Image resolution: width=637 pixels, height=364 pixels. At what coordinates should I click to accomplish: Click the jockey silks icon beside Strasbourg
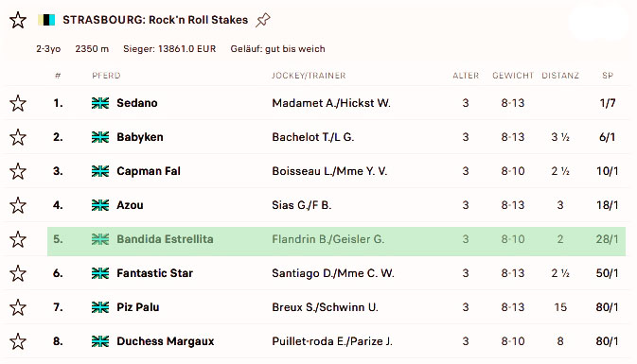[46, 20]
